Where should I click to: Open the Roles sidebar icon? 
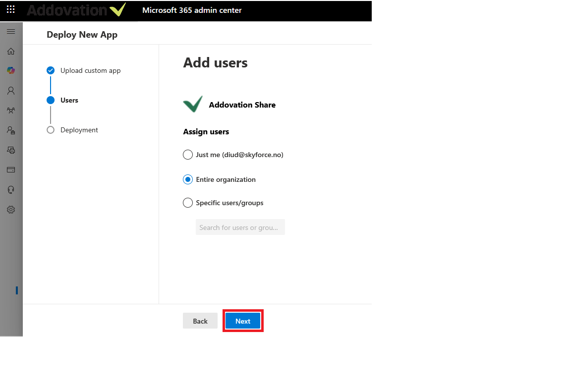coord(11,130)
